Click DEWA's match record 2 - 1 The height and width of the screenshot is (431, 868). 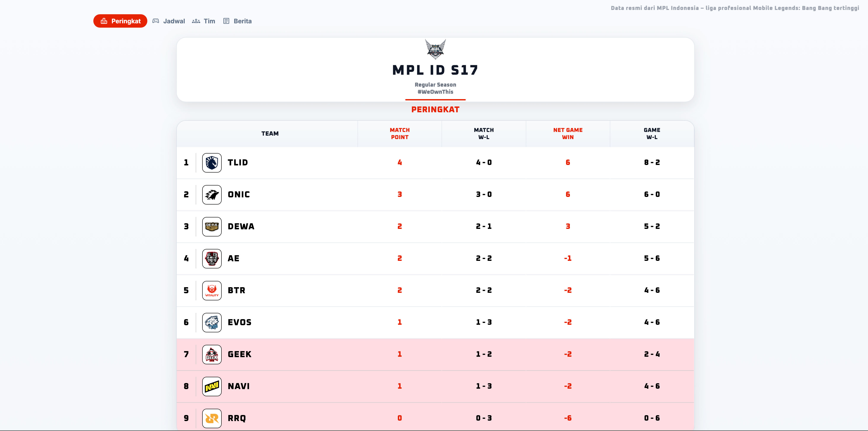pyautogui.click(x=484, y=227)
